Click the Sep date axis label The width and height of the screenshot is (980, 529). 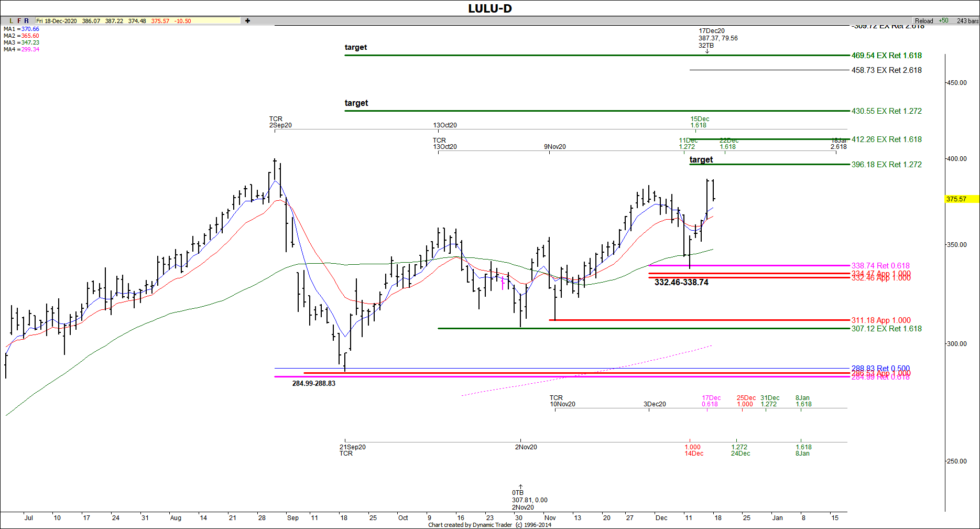293,518
